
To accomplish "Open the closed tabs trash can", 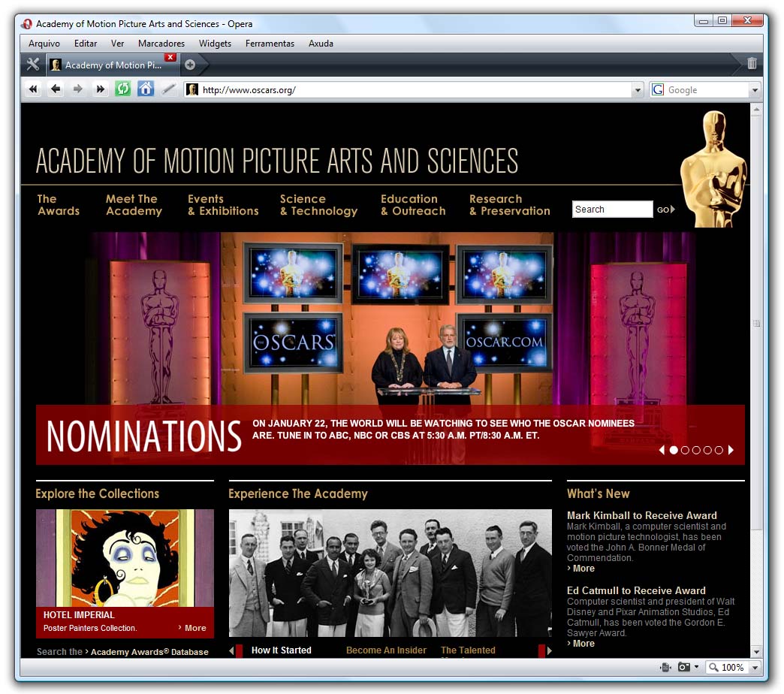I will [x=752, y=64].
